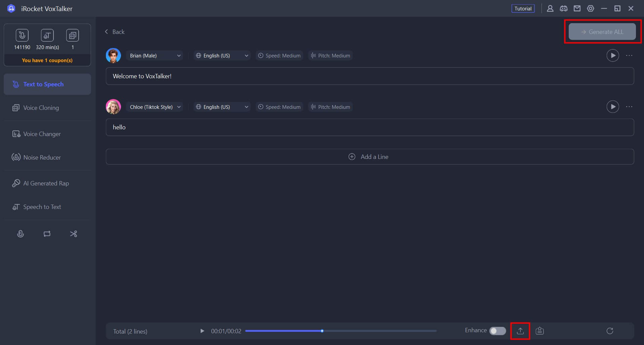
Task: Maximize the VoxTalker window
Action: [x=617, y=9]
